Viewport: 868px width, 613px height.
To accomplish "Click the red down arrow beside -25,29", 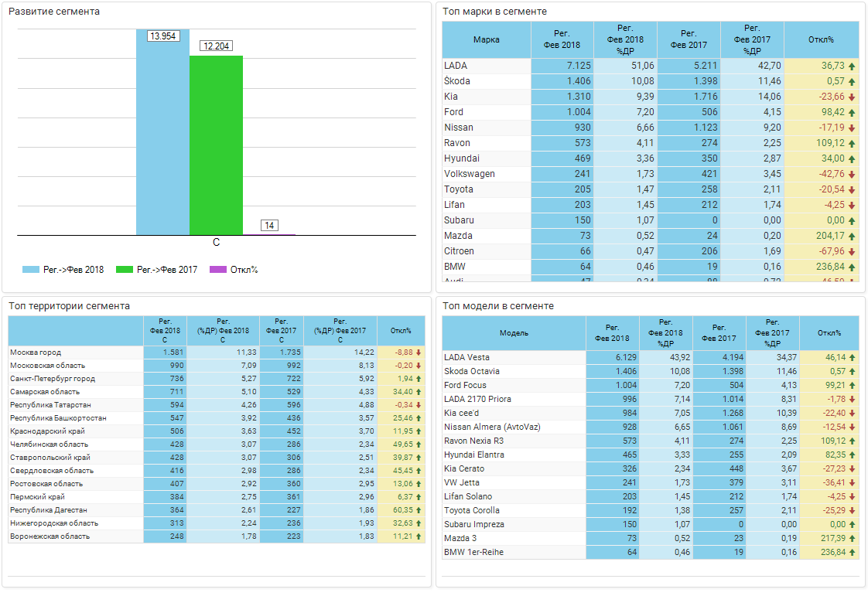I will coord(852,511).
